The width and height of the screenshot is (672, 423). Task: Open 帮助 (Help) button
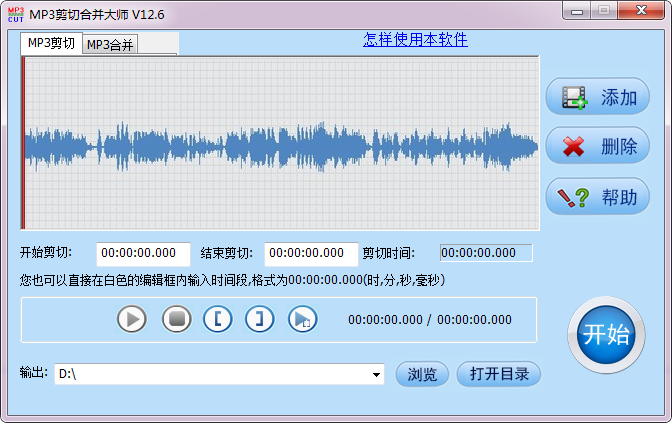click(597, 197)
